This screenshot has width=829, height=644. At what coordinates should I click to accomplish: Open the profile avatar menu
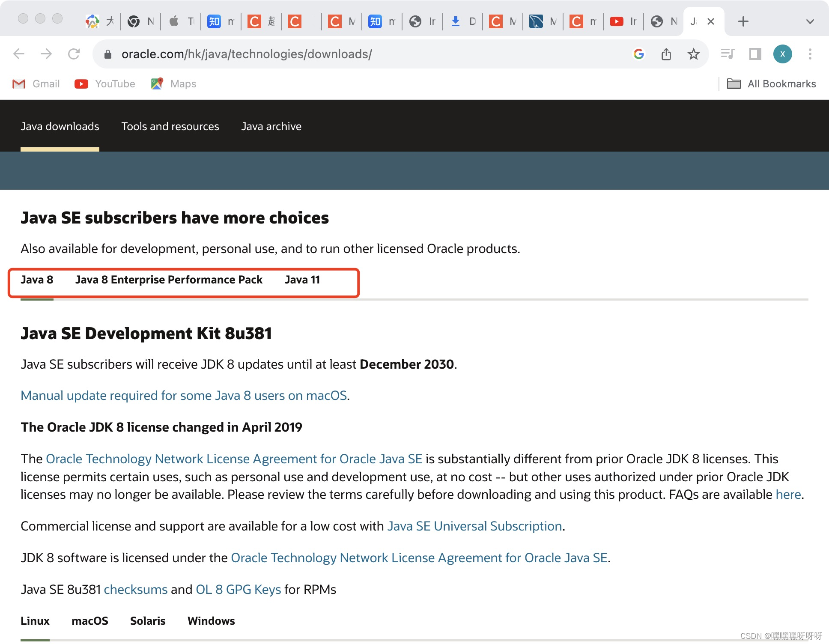click(782, 54)
